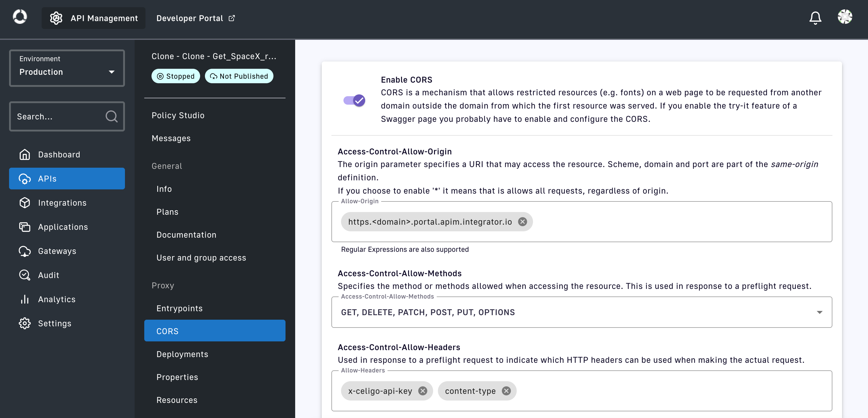Open the notifications bell

click(x=815, y=18)
